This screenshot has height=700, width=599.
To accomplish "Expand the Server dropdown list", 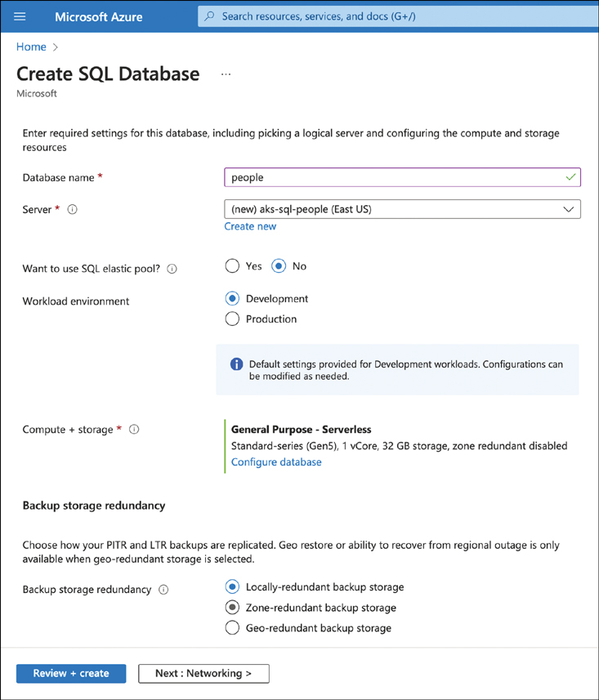I will [402, 209].
